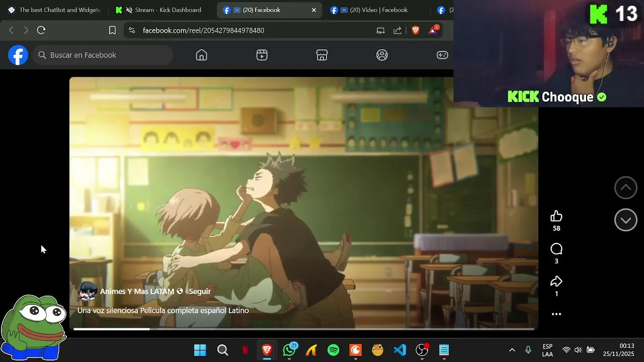Show hidden system tray icons
Image resolution: width=644 pixels, height=362 pixels.
click(512, 350)
